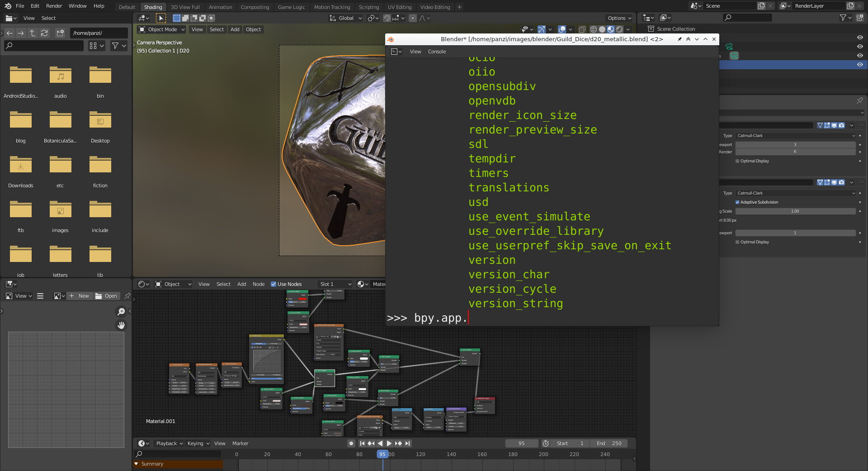Uncheck Use Nodes in node editor
The width and height of the screenshot is (868, 471).
click(273, 284)
